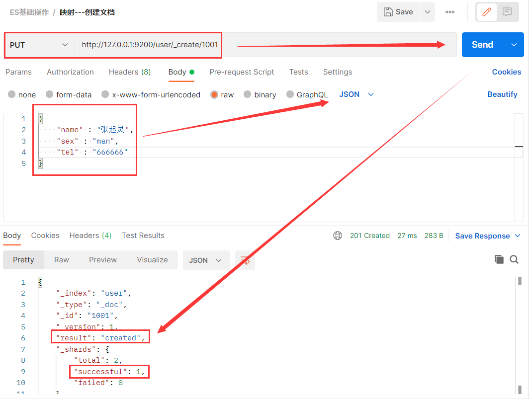Select the GraphQL body type
This screenshot has width=532, height=399.
(307, 94)
